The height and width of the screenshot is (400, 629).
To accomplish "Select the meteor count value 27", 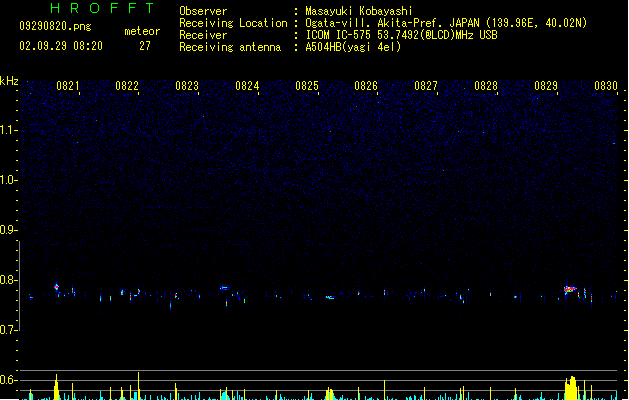I will click(145, 46).
